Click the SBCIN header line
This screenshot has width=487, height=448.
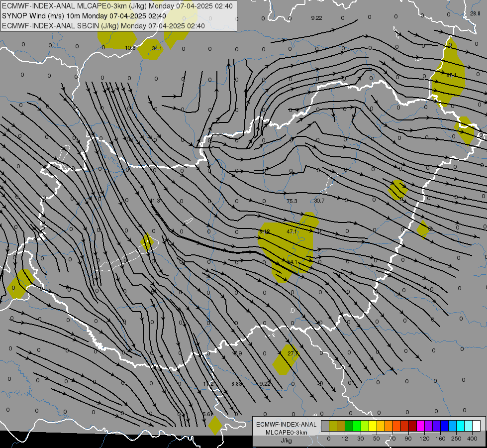click(103, 26)
